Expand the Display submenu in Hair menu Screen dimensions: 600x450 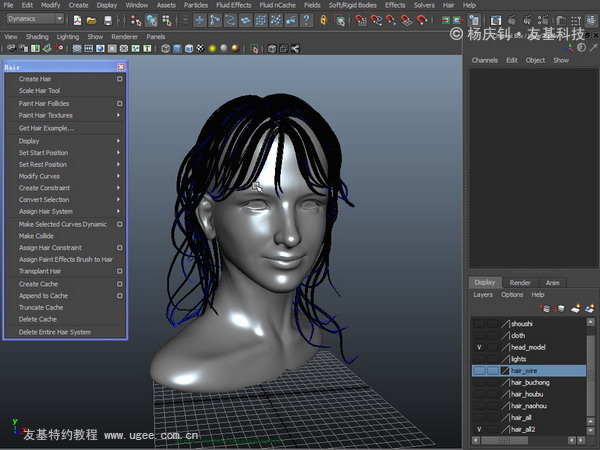(x=118, y=141)
